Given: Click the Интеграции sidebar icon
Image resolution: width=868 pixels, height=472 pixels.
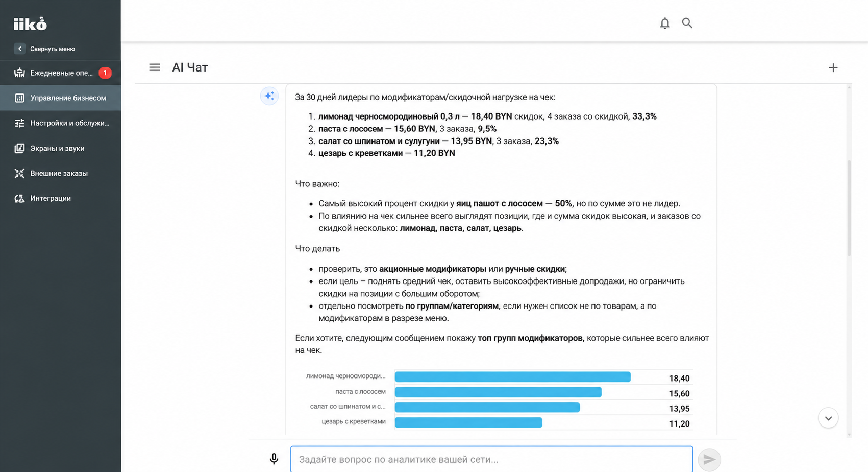Looking at the screenshot, I should click(x=19, y=198).
